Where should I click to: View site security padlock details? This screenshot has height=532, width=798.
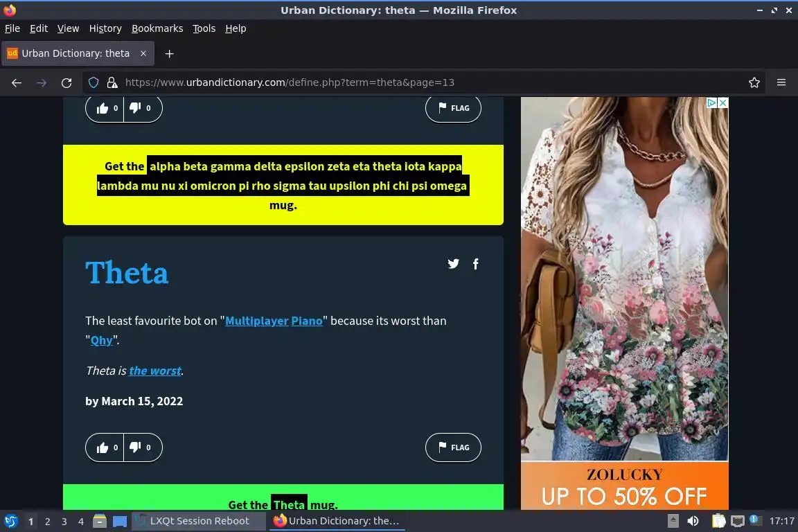pos(112,82)
